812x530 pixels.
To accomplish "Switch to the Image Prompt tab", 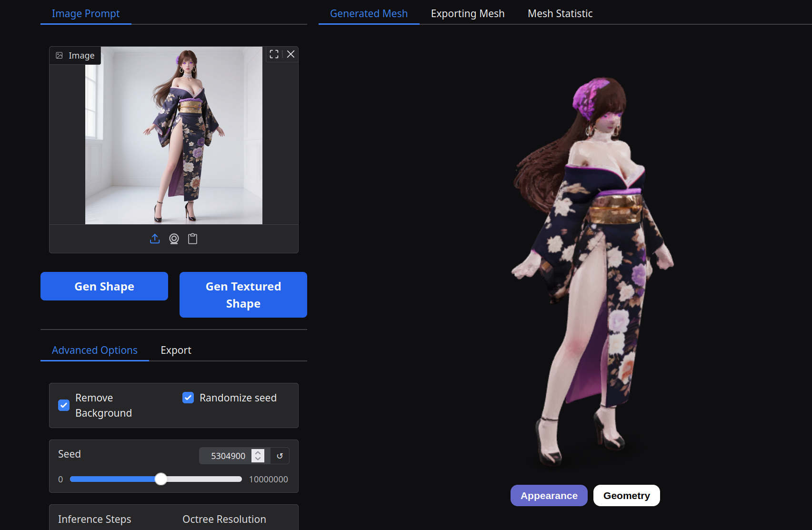I will pos(86,13).
